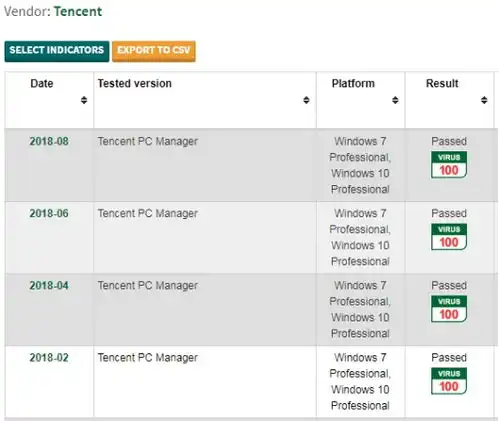Open the 2018-06 test date link
The image size is (499, 421).
49,213
